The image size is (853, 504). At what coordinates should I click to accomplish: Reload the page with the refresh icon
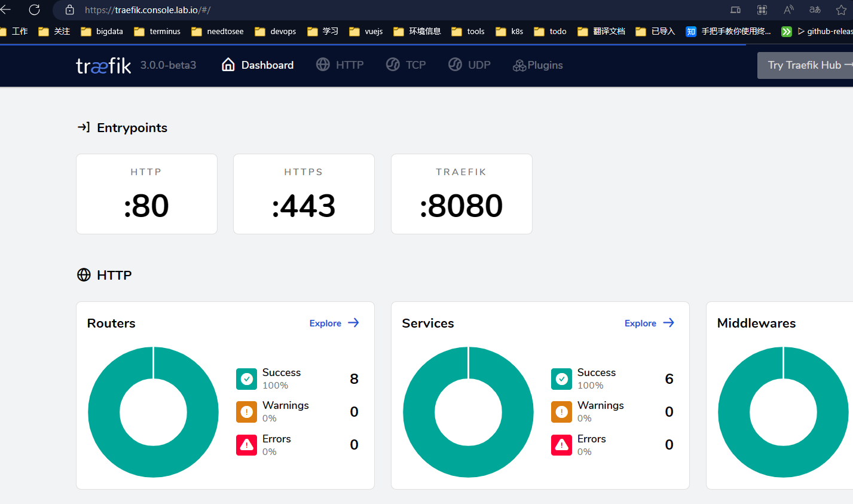(34, 10)
